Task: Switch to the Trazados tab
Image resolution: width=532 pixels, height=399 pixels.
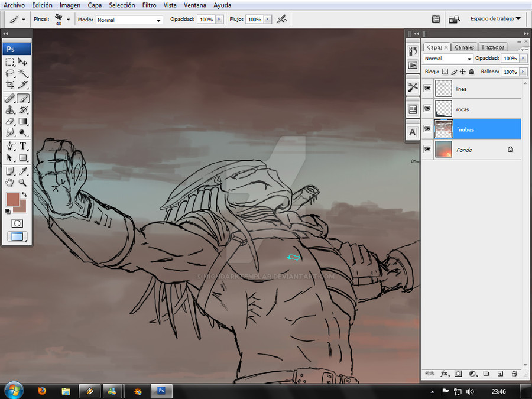Action: (x=492, y=47)
